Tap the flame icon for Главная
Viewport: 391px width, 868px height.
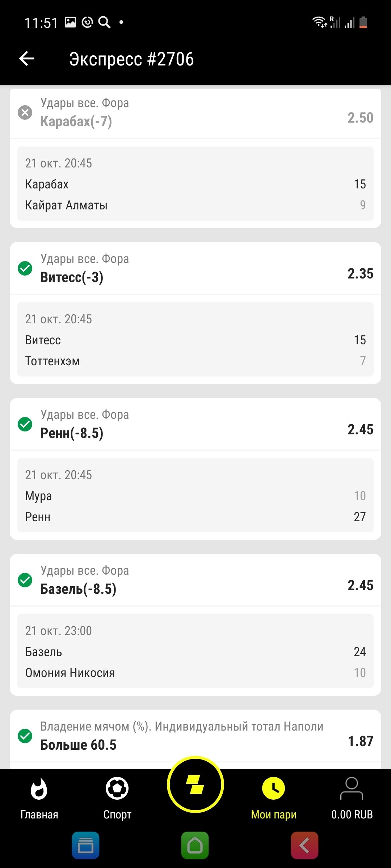tap(39, 788)
